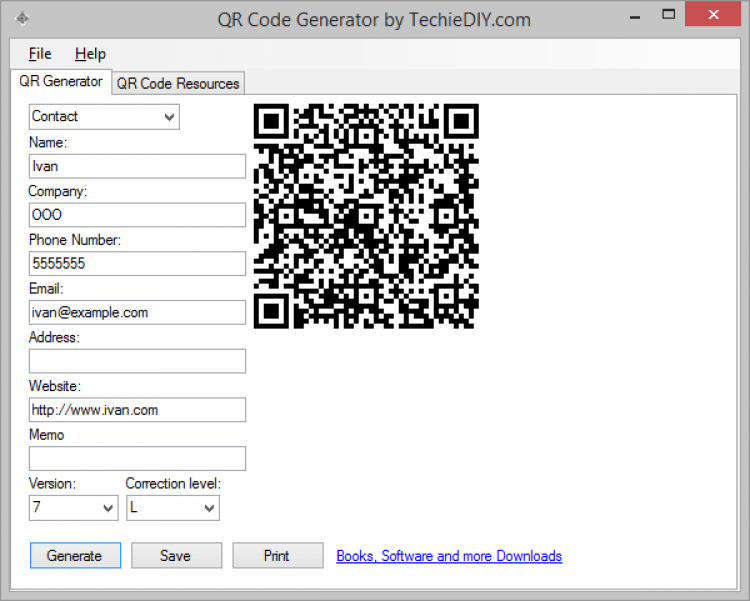Click the Name field containing Ivan
Screen dimensions: 750x601
[x=137, y=167]
